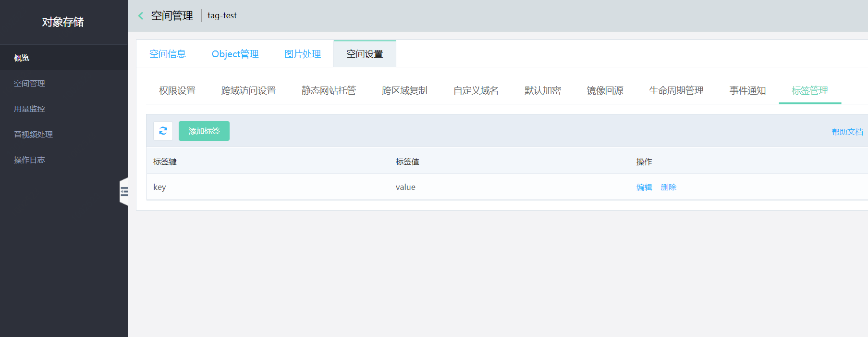Open the 自定义域名 sub-tab
The height and width of the screenshot is (337, 868).
click(476, 90)
